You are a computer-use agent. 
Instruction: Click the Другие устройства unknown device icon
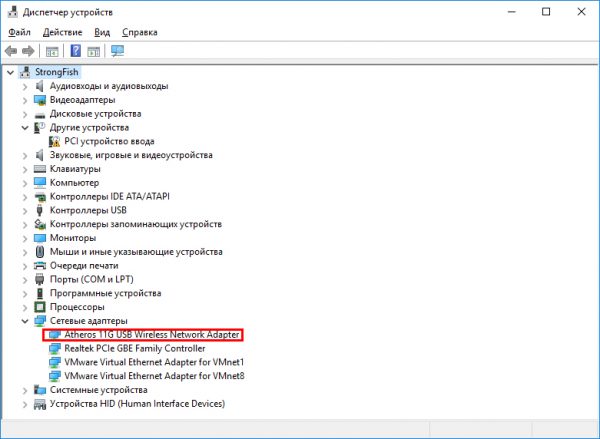[x=40, y=127]
